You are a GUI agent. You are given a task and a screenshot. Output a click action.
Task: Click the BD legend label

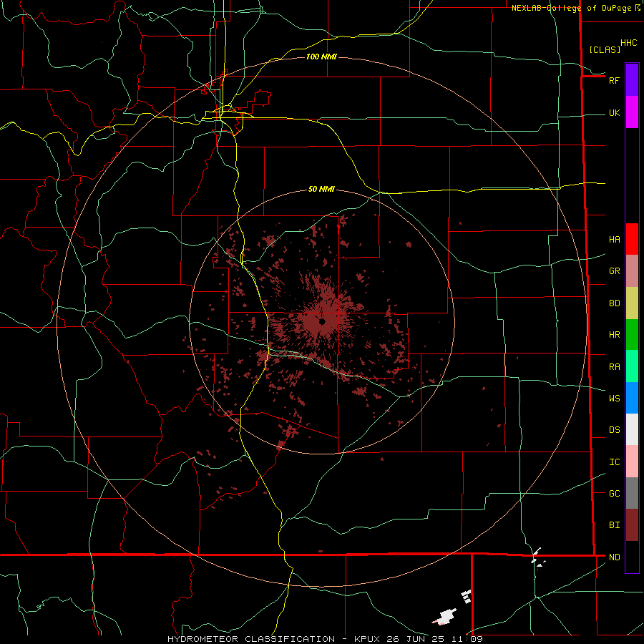click(x=615, y=303)
